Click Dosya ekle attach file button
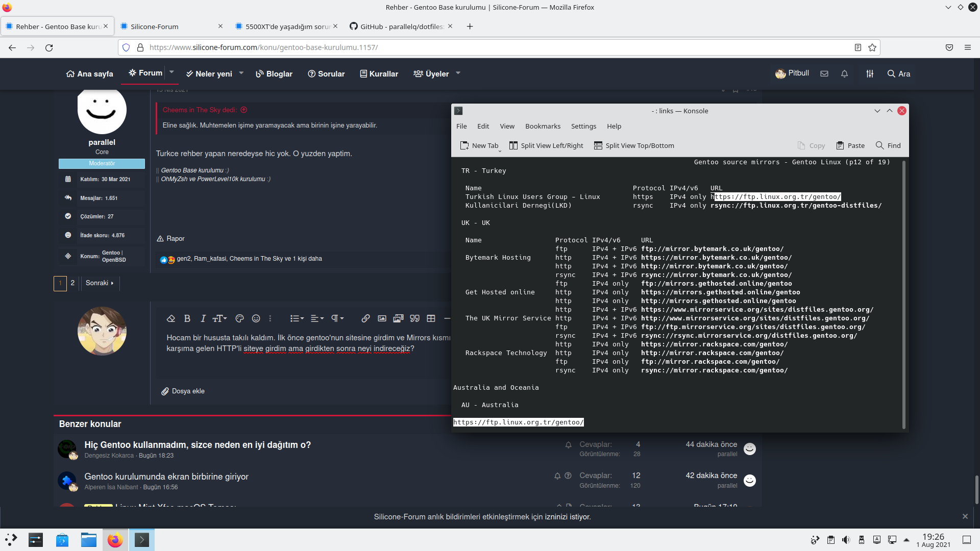Screen dimensions: 980x551 (183, 391)
